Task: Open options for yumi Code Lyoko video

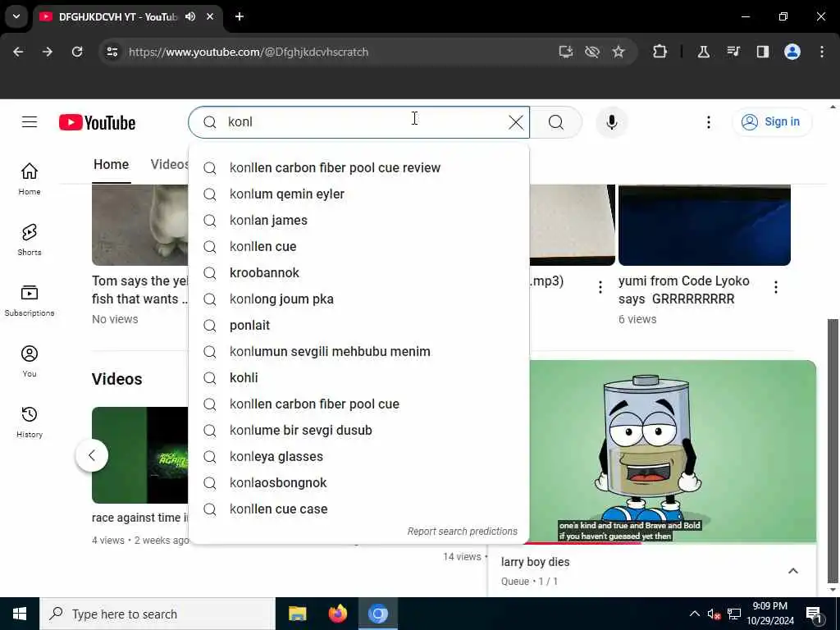Action: click(x=776, y=287)
